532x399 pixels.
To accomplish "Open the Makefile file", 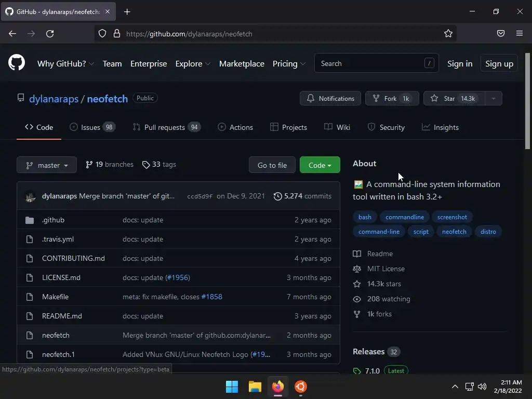I will tap(55, 297).
